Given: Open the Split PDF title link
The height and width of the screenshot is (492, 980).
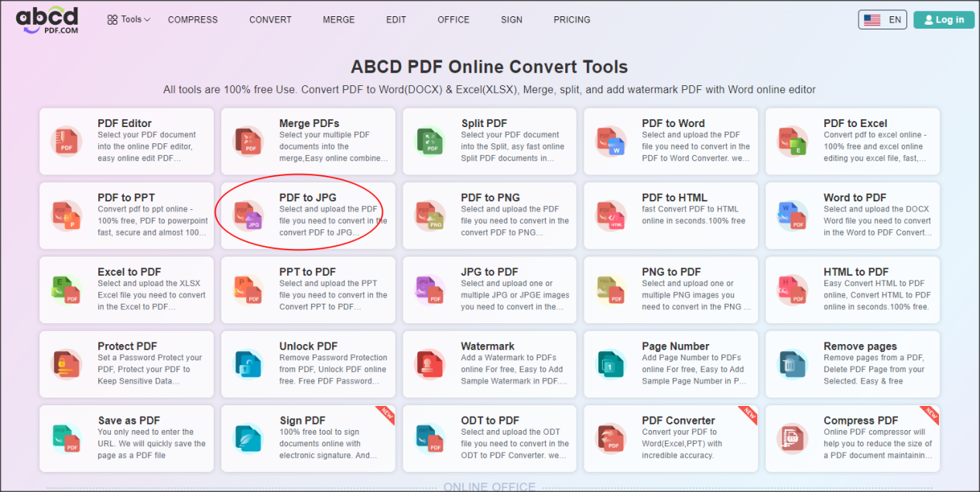Looking at the screenshot, I should pos(485,123).
